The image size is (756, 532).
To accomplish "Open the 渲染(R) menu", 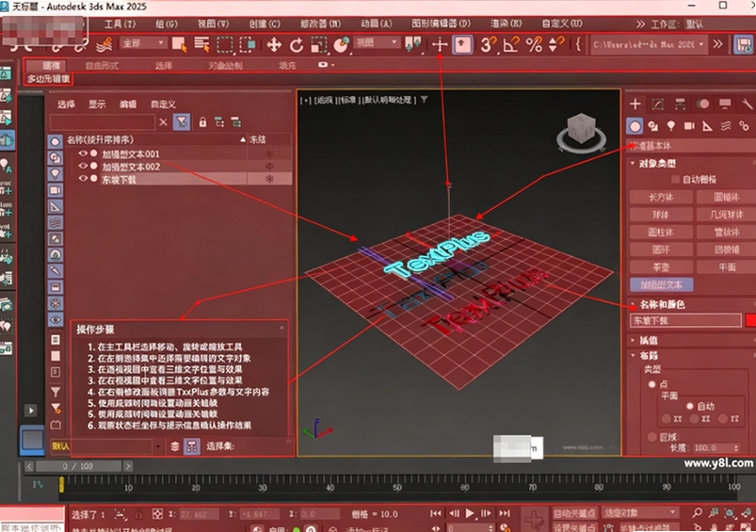I will [x=506, y=24].
